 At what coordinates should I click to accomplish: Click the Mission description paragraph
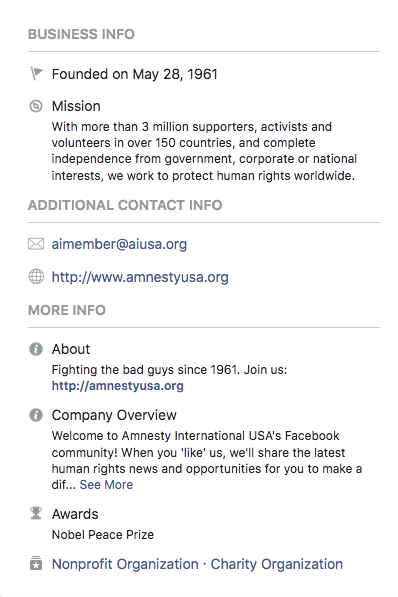(x=206, y=151)
